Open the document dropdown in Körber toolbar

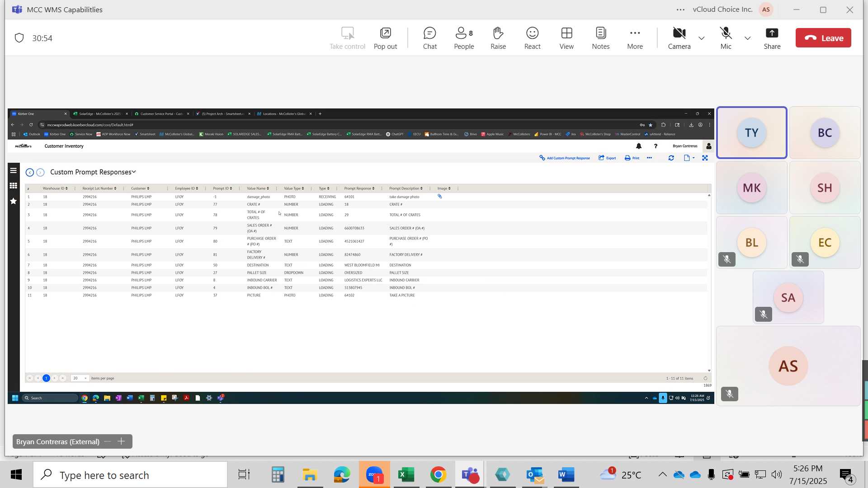(689, 158)
